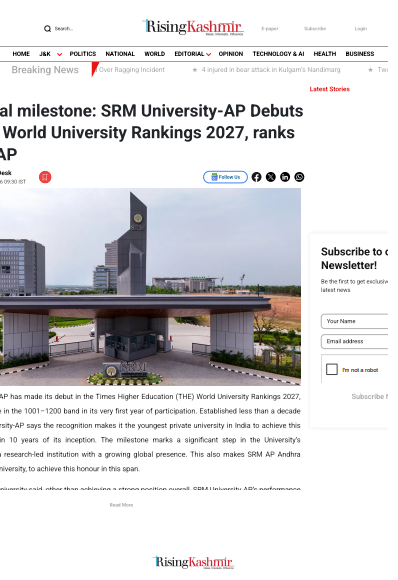Expand the Editorial dropdown arrow
The image size is (398, 580).
coord(209,54)
